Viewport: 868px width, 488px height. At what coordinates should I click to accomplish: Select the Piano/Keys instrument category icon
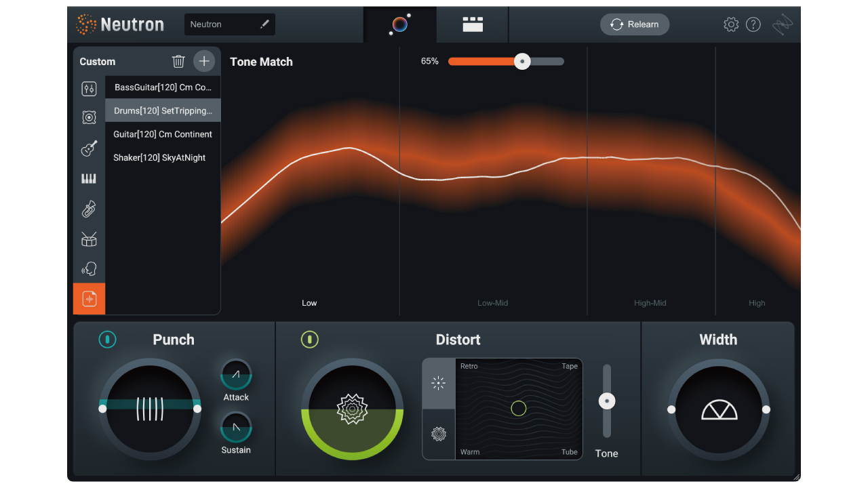[89, 178]
